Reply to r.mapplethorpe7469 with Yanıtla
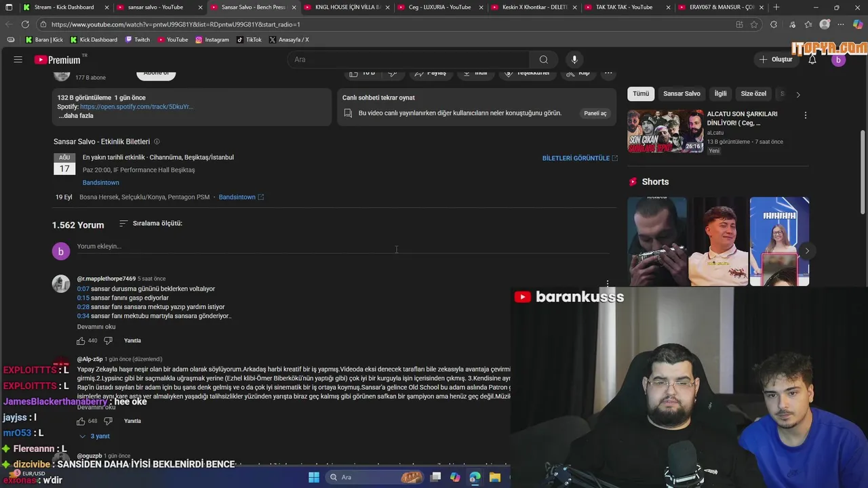The height and width of the screenshot is (488, 868). click(x=132, y=341)
